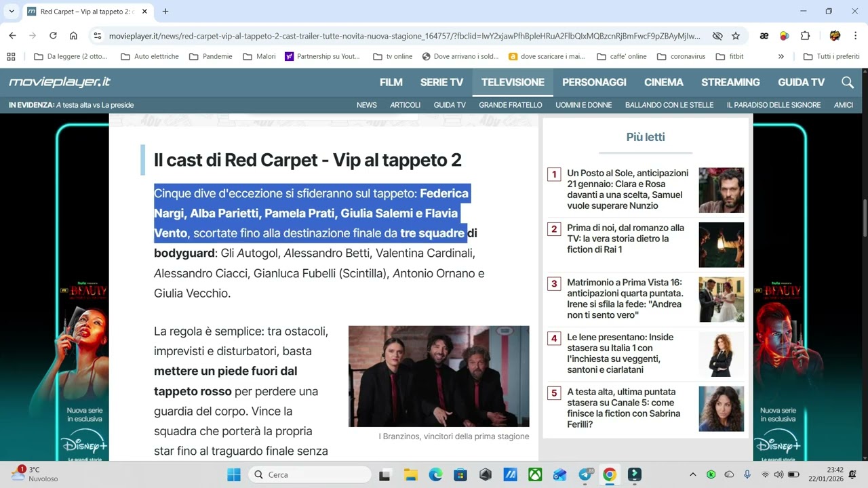
Task: Open IL PARADISO DELLE SIGNORE link
Action: pos(774,105)
